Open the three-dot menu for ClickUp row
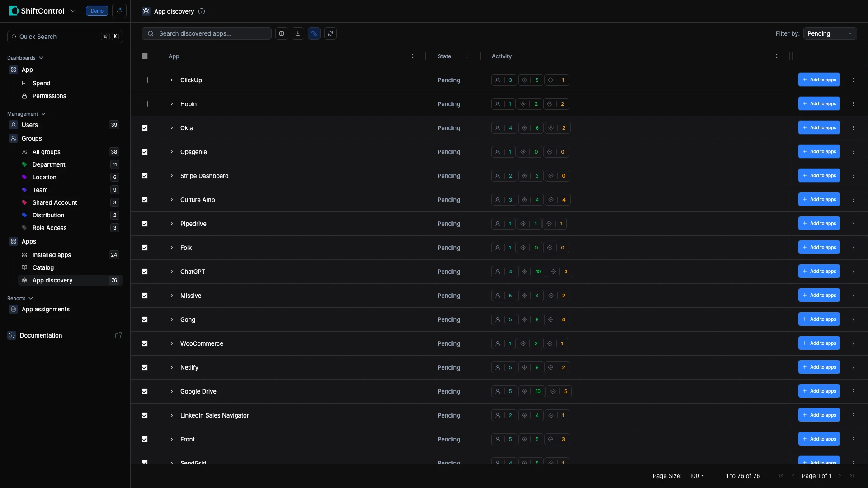The height and width of the screenshot is (488, 868). point(853,80)
